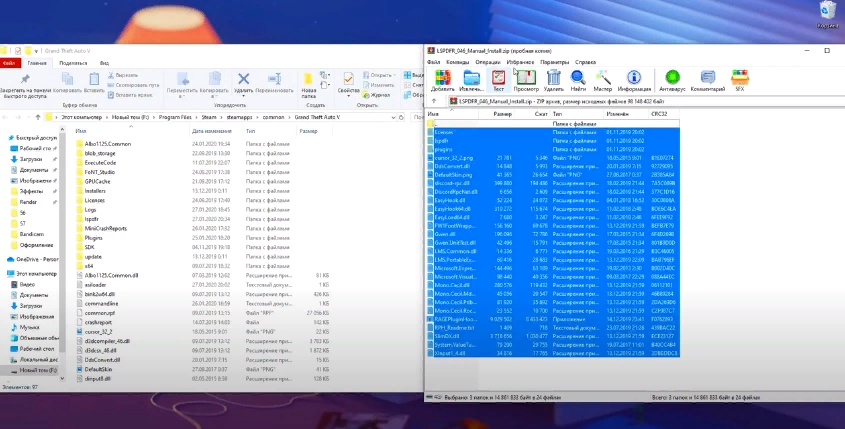This screenshot has width=845, height=429.
Task: Click the WinRAR Add (Добавить) icon
Action: [x=443, y=80]
